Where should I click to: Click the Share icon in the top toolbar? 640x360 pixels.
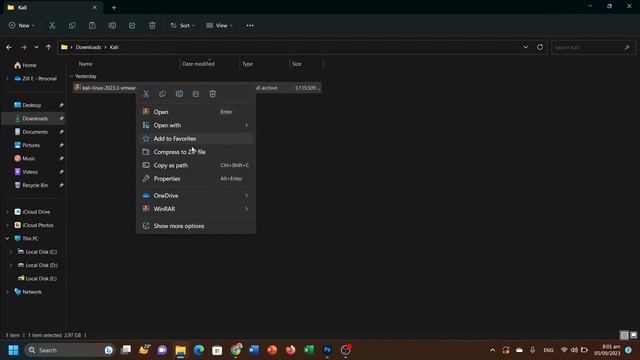pos(132,25)
